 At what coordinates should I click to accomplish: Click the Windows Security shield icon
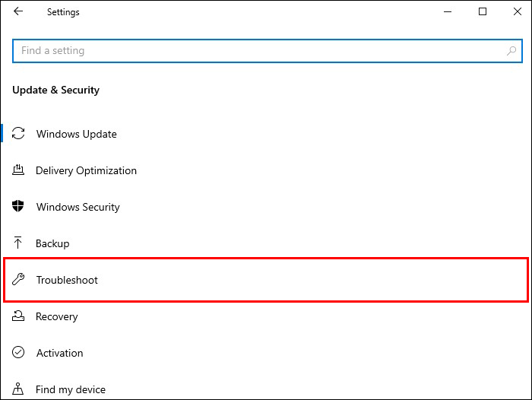point(19,207)
